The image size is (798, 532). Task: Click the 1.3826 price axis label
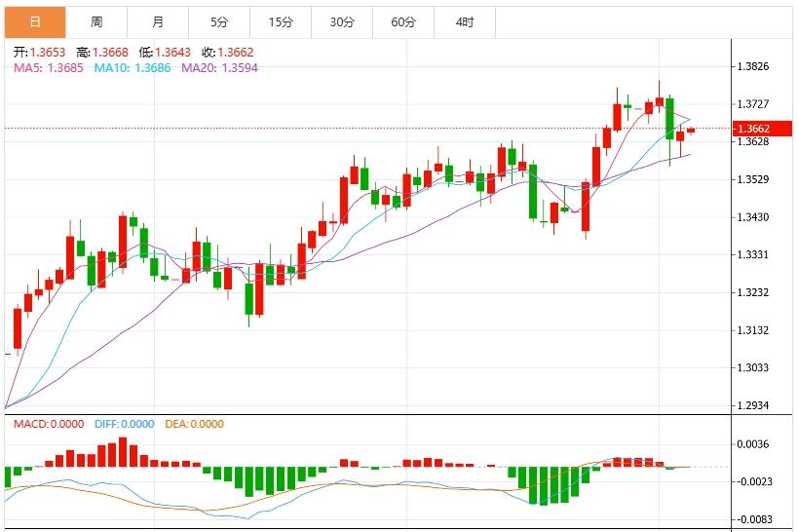[x=753, y=67]
